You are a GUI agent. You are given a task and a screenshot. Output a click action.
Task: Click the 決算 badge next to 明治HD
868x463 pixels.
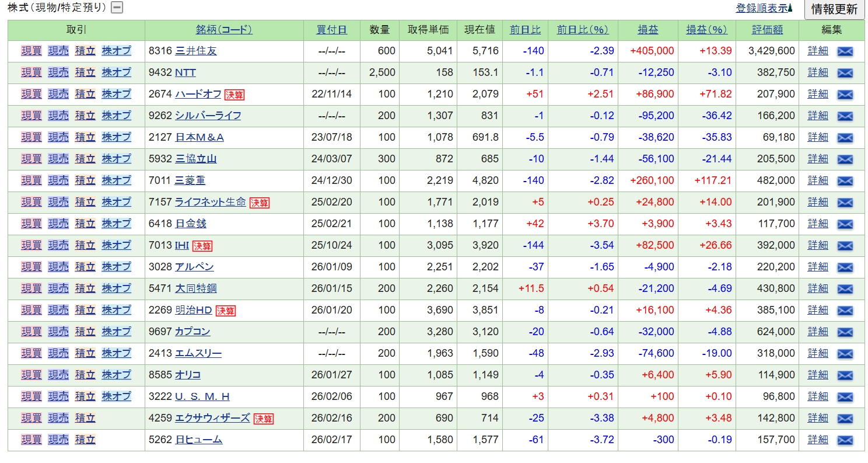coord(226,311)
